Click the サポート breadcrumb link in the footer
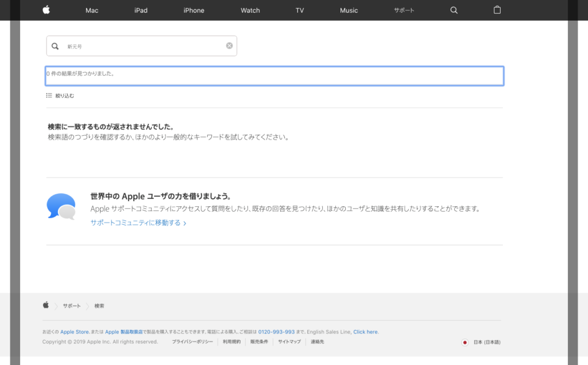The height and width of the screenshot is (365, 588). pyautogui.click(x=72, y=306)
